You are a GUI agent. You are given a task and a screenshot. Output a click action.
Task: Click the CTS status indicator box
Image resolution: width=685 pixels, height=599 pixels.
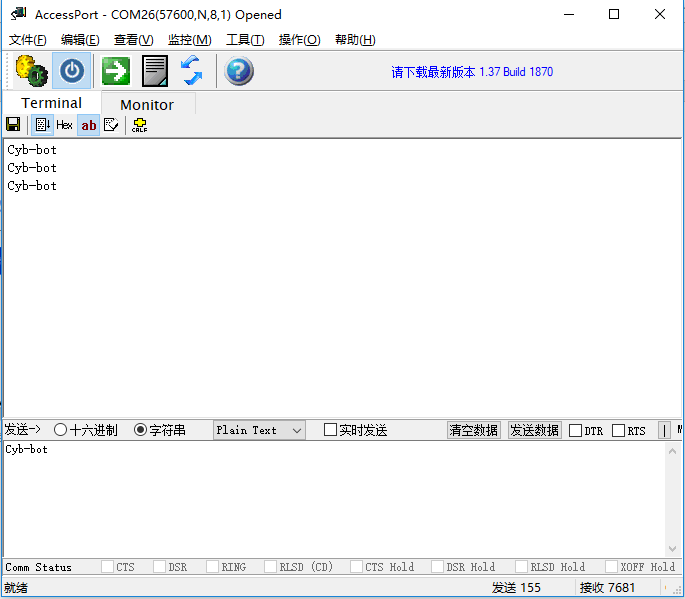coord(107,567)
